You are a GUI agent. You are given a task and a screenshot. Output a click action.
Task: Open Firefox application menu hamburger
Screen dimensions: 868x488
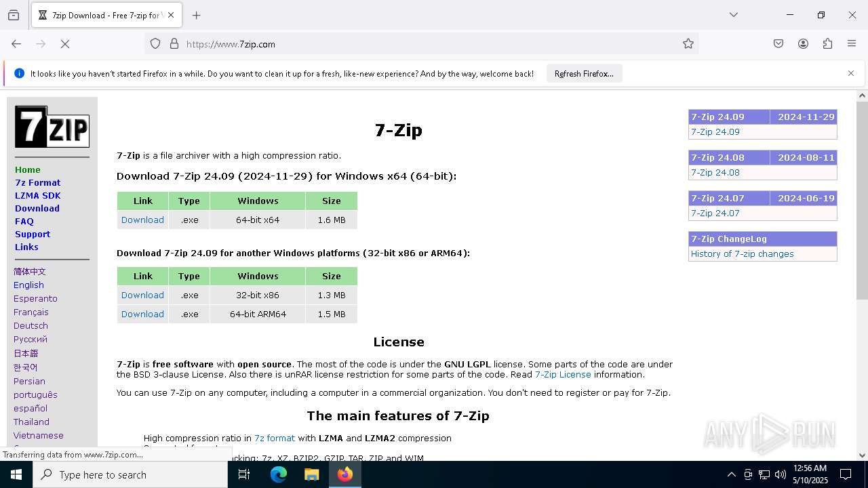pos(852,44)
